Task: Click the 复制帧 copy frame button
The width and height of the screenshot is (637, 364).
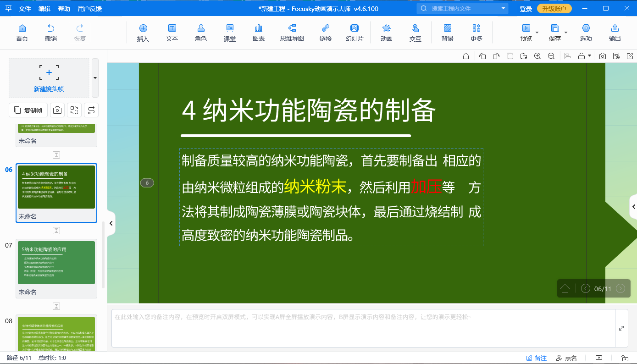Action: tap(28, 110)
